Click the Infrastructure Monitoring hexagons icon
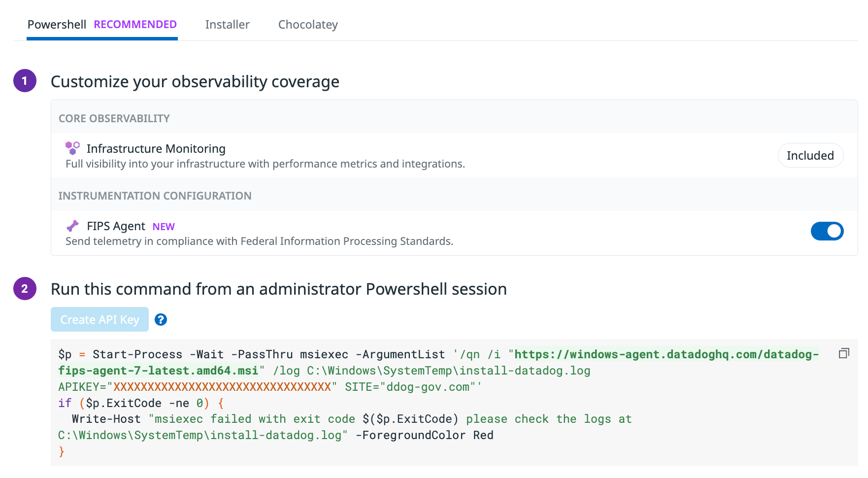This screenshot has width=868, height=478. [x=73, y=147]
